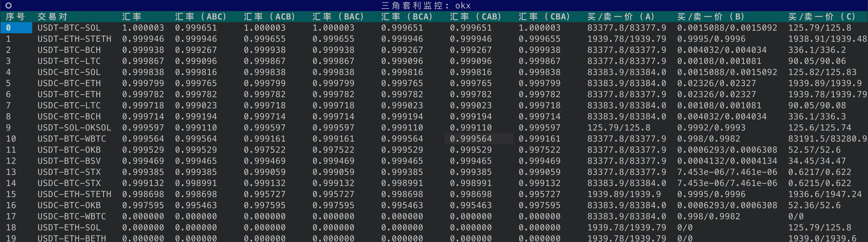This screenshot has height=242, width=868.
Task: Click the highlighted 0.999564 CAB cell in row 10
Action: pyautogui.click(x=479, y=139)
